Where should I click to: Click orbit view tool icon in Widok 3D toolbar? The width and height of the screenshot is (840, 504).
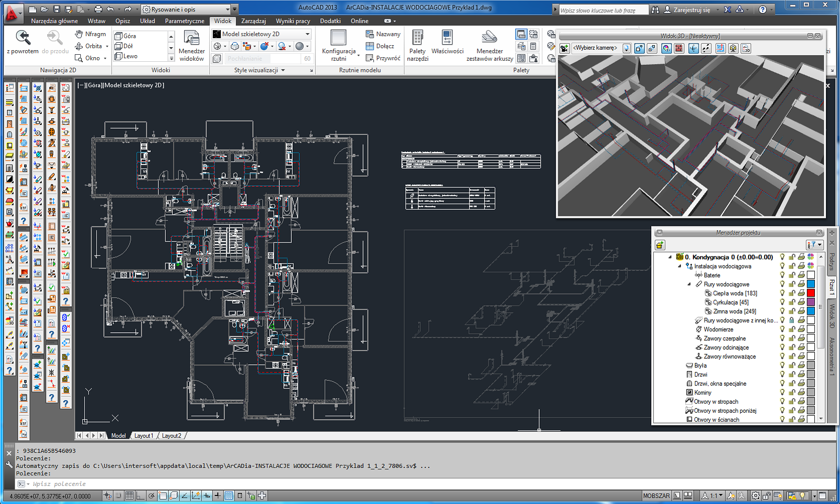pos(693,48)
